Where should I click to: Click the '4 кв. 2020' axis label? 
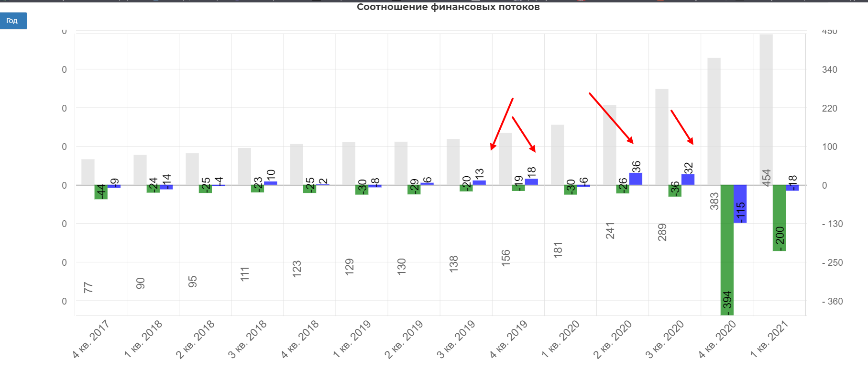(716, 339)
